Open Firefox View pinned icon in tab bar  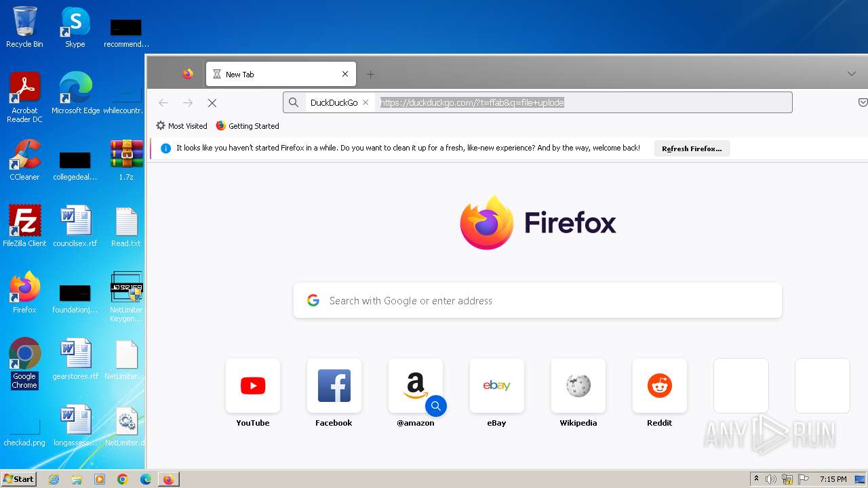coord(188,74)
